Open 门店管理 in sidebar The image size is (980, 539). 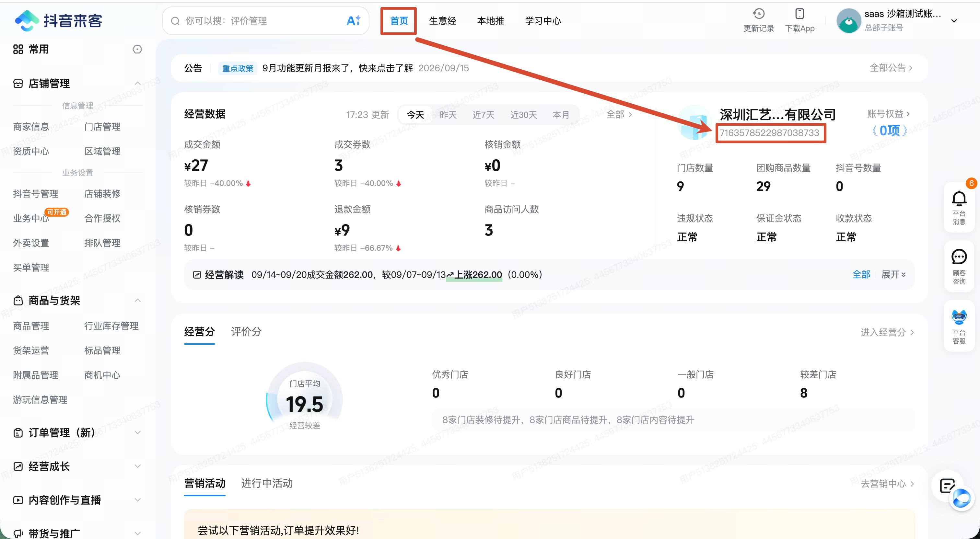pyautogui.click(x=102, y=127)
